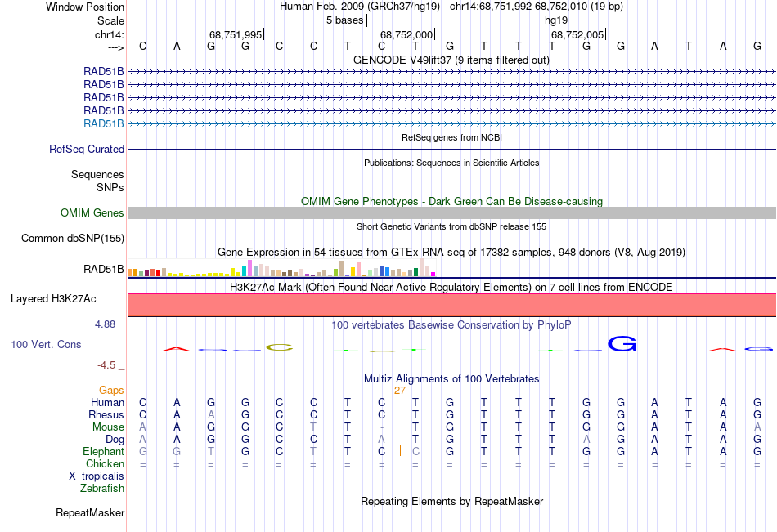Select the light-blue RAD51B transcript label
Screen dimensions: 777x532
click(104, 124)
